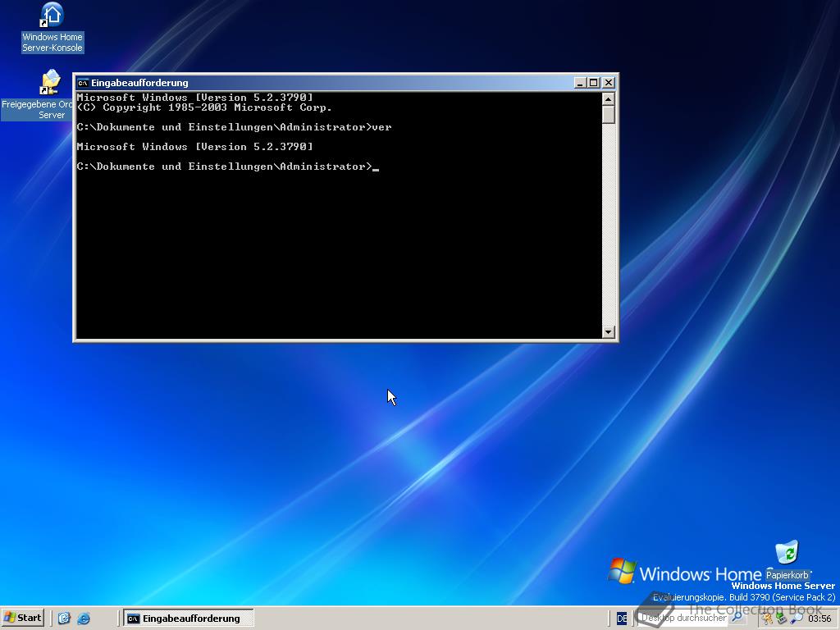
Task: Click the magnifier search button beside Desktop durchsuchen
Action: (737, 618)
